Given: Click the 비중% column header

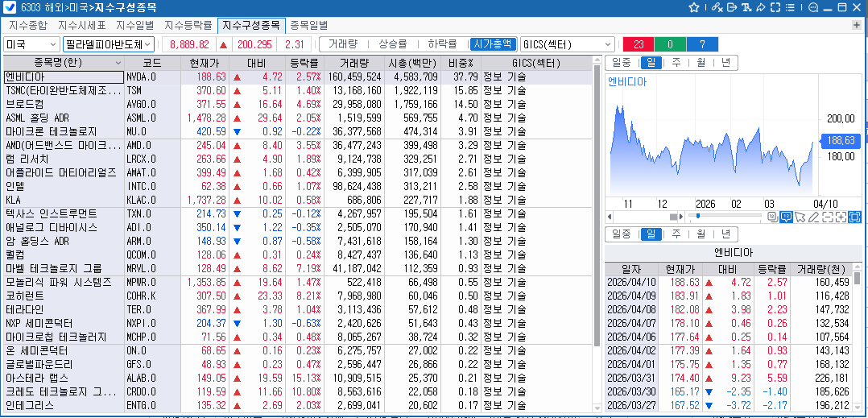Looking at the screenshot, I should pos(461,63).
